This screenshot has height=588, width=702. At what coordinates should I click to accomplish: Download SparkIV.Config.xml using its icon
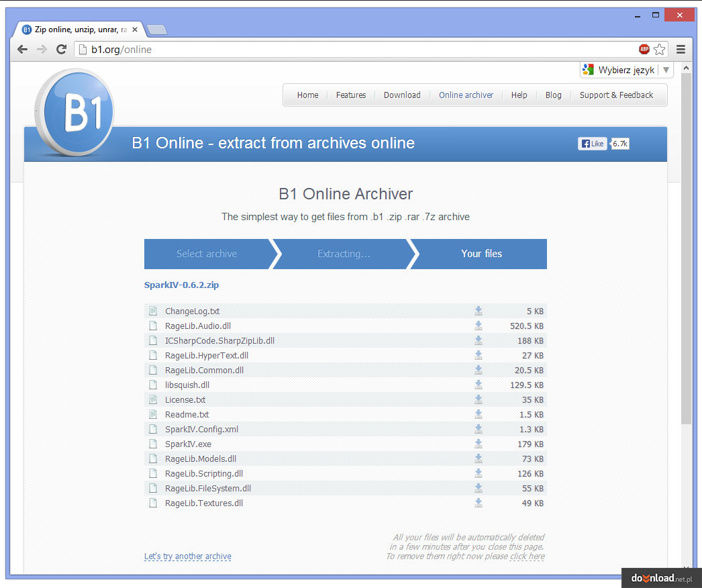pyautogui.click(x=478, y=429)
